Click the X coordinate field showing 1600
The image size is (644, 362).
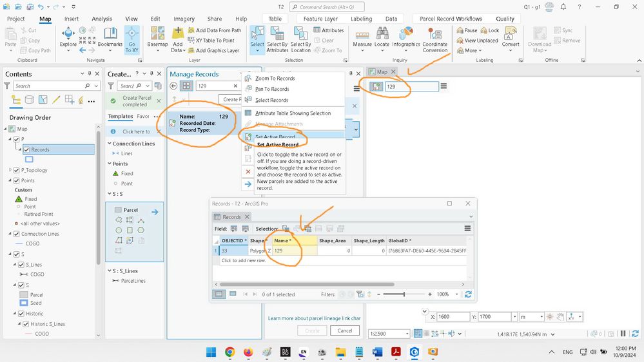pos(453,316)
